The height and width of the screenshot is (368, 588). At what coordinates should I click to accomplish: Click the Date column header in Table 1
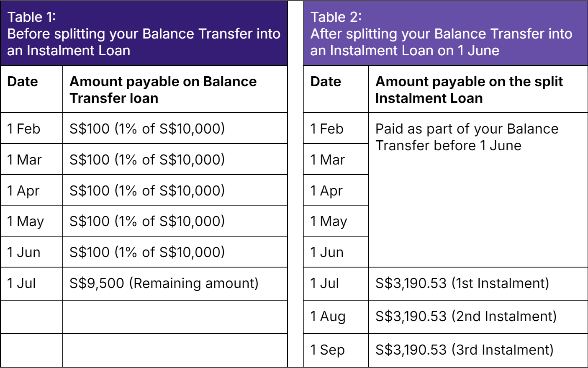click(23, 81)
